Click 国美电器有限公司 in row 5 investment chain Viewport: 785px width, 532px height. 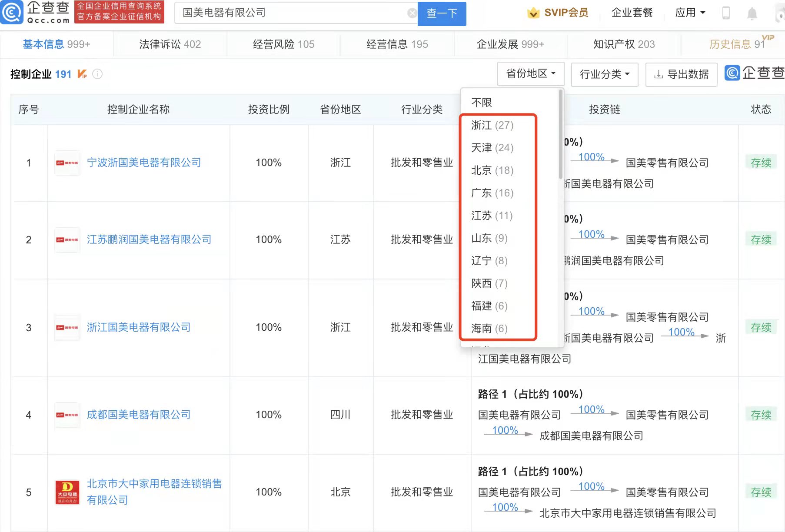(519, 492)
